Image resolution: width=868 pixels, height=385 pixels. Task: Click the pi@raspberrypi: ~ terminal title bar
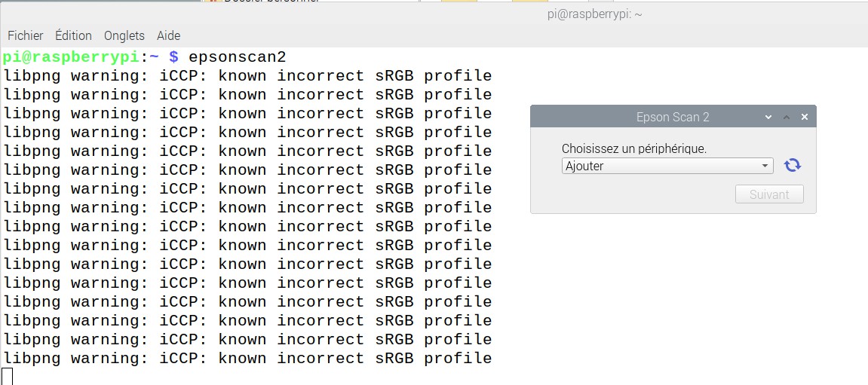point(594,14)
